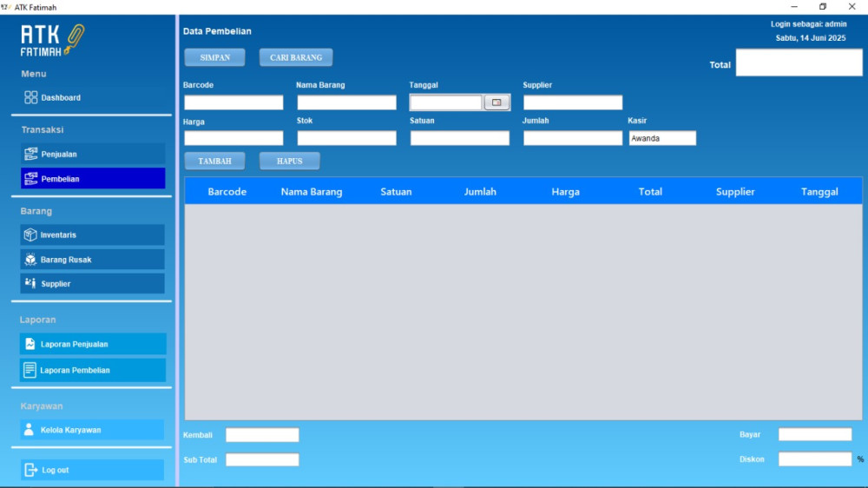Click the Barang Rusak icon
This screenshot has width=868, height=488.
(x=30, y=260)
